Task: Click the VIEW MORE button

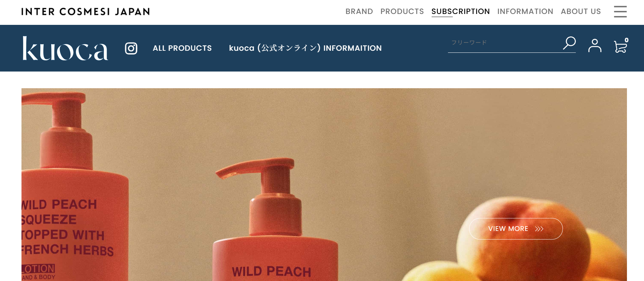Action: (x=515, y=229)
